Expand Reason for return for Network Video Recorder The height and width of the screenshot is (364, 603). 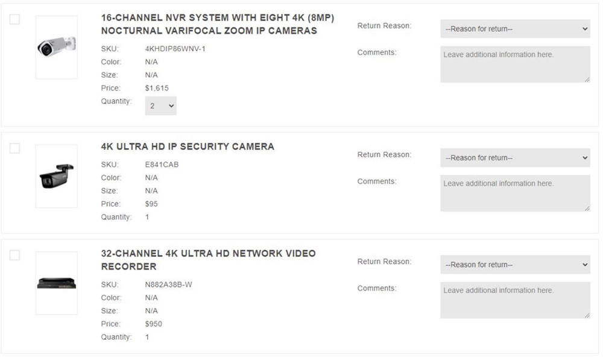(x=516, y=265)
